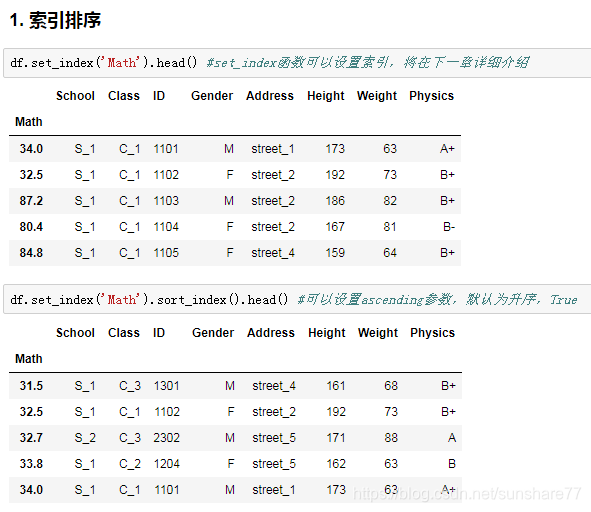Click the Weight column header of the sorted table
This screenshot has width=591, height=512.
coord(378,333)
